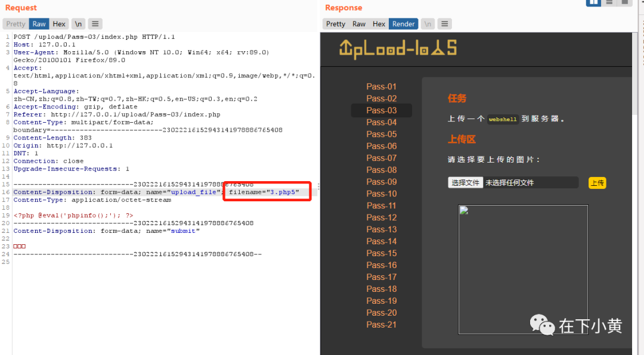
Task: Click the Upgrade-Insecure-Requests header line
Action: coord(71,169)
